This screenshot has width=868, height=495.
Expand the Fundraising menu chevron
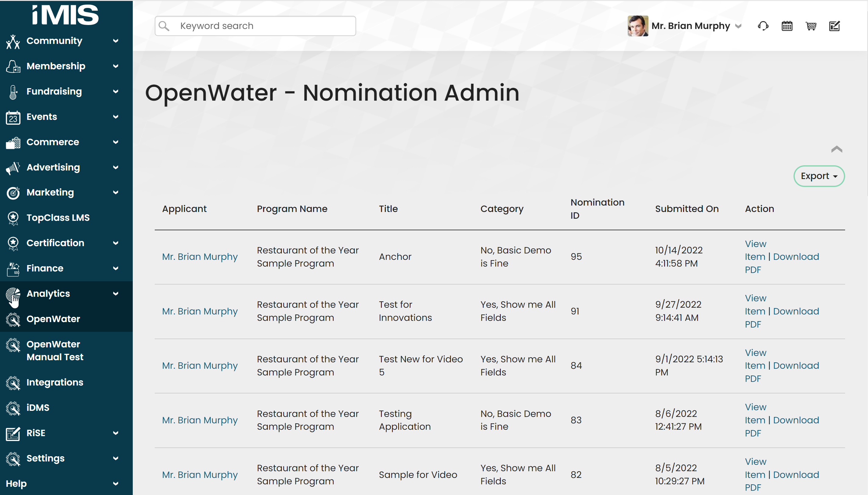click(x=116, y=91)
